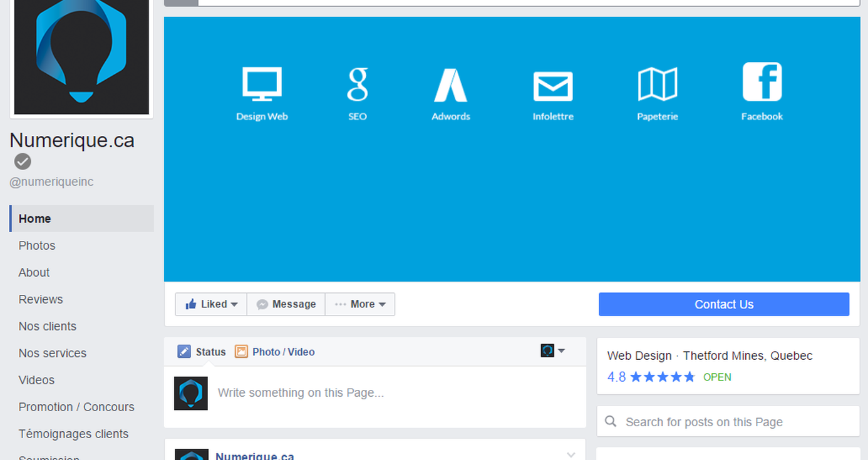Screen dimensions: 868x460
Task: Open the Reviews section
Action: pos(41,299)
